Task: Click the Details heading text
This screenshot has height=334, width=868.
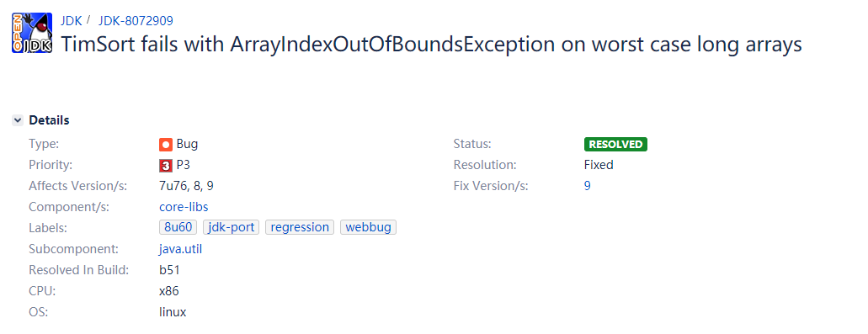Action: 49,120
